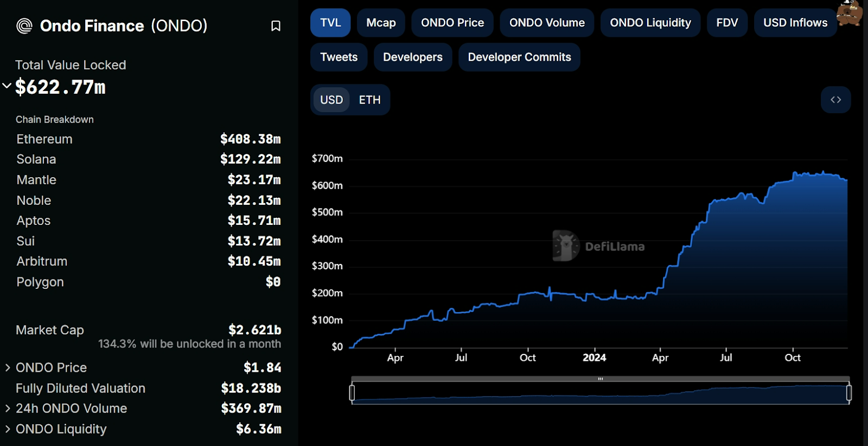Click the $622.77m total value figure
Screen dimensions: 868x446
(60, 87)
